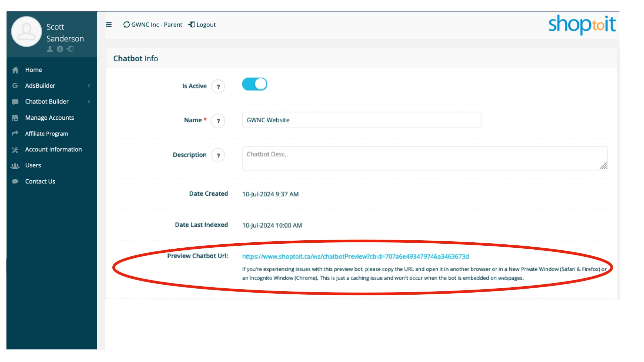Click the info icon below Scott Sanderson
This screenshot has width=644, height=362.
pos(60,49)
